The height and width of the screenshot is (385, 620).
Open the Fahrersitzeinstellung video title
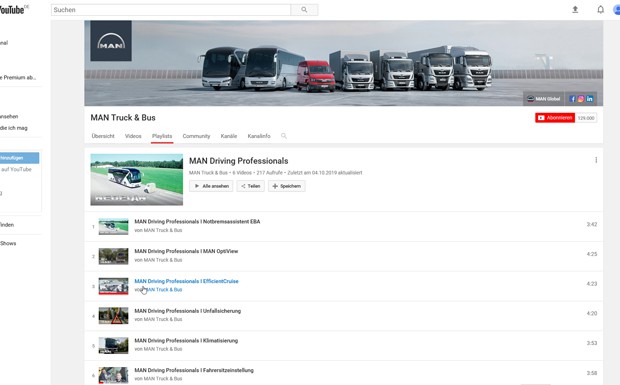pyautogui.click(x=194, y=370)
